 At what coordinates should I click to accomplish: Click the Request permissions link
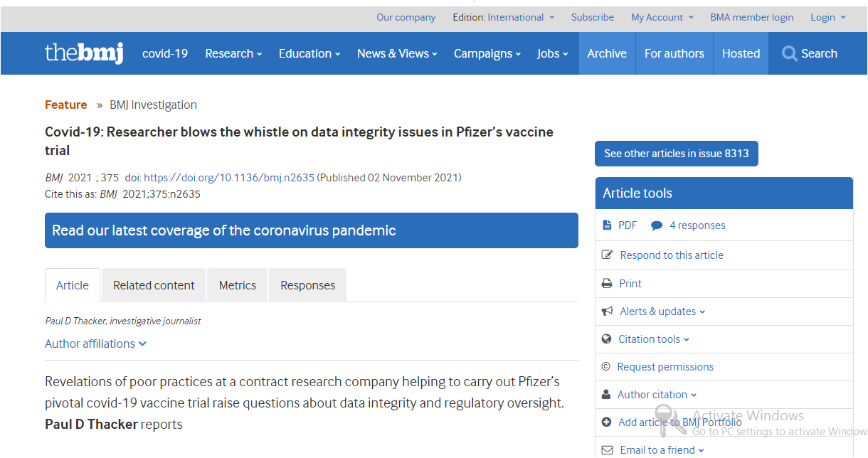[x=665, y=367]
